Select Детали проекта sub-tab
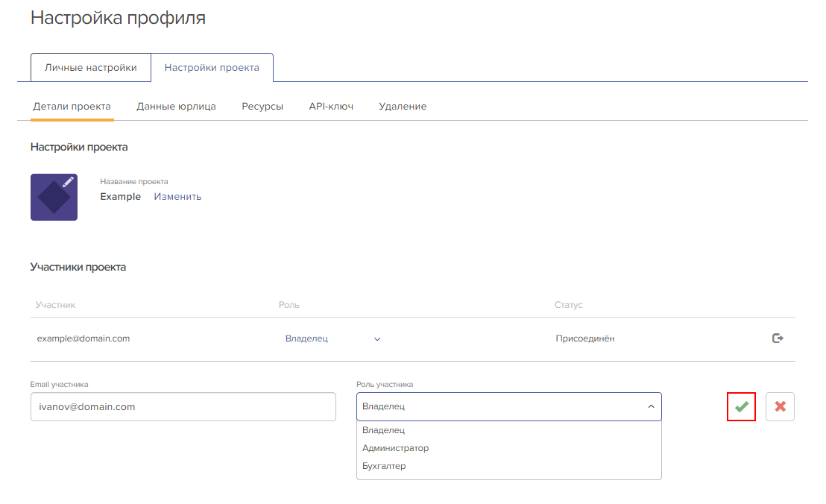The width and height of the screenshot is (826, 504). click(72, 107)
